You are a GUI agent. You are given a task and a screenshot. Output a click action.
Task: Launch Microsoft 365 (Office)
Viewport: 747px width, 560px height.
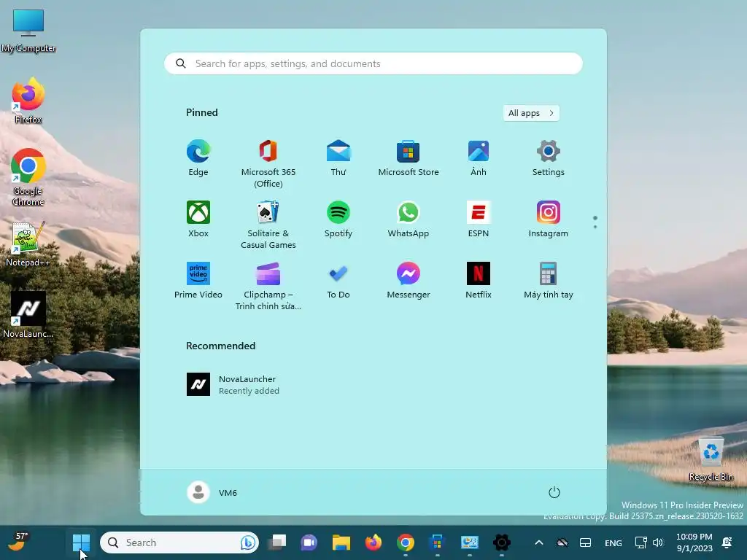tap(268, 164)
